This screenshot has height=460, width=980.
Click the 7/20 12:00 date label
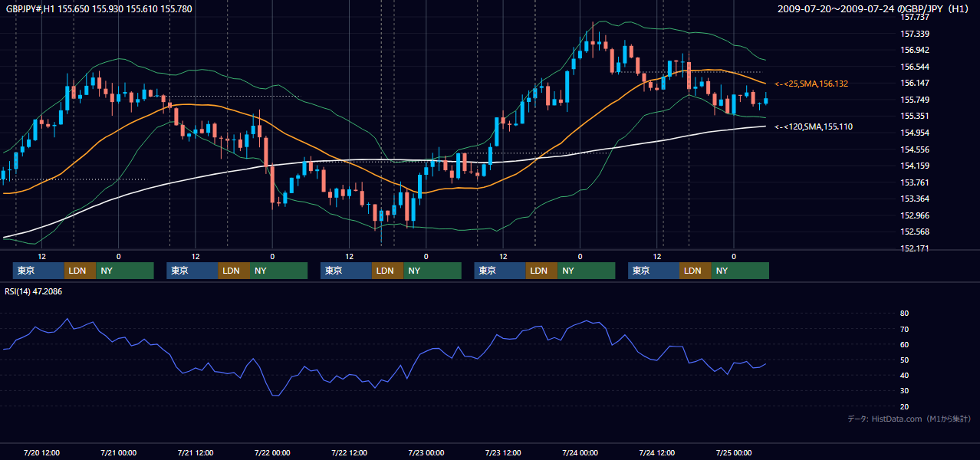[x=42, y=452]
